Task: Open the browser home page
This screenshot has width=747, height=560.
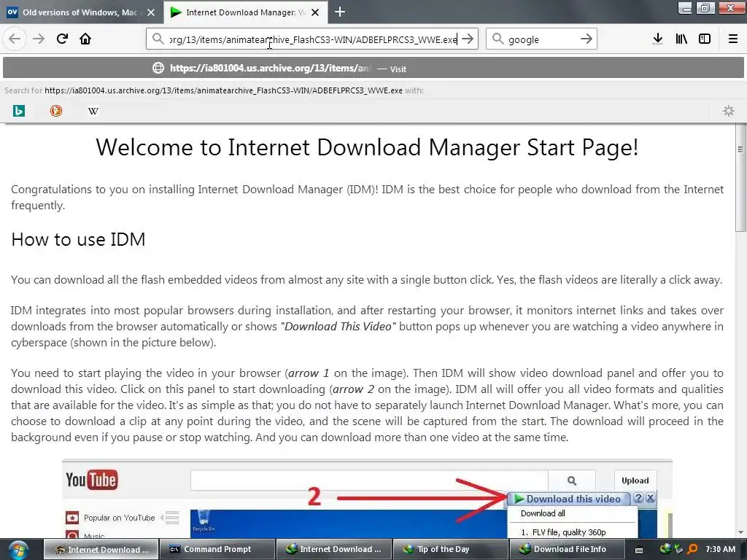Action: [x=85, y=39]
